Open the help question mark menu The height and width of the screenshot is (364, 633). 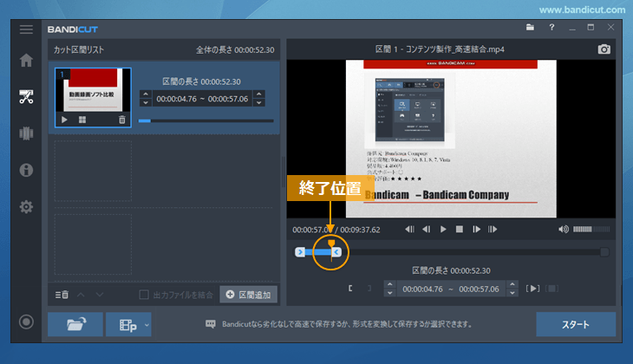tap(551, 28)
